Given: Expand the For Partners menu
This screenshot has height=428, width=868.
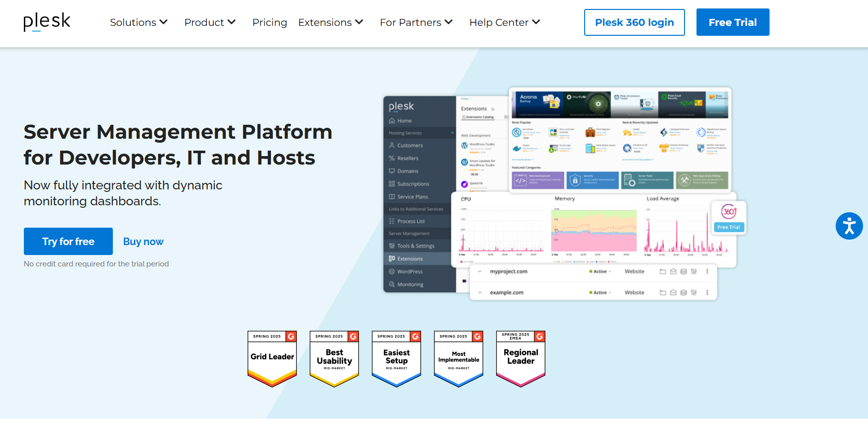Looking at the screenshot, I should [416, 22].
